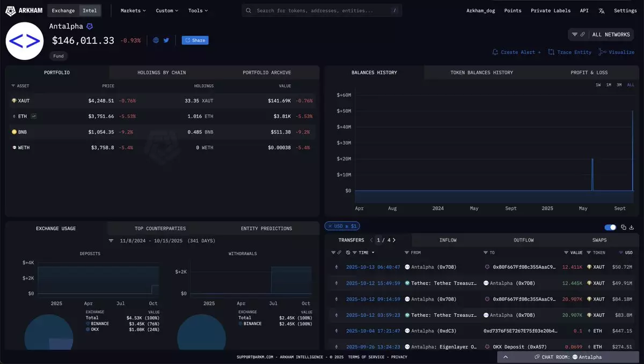Click the token search input field
644x364 pixels.
click(x=321, y=11)
